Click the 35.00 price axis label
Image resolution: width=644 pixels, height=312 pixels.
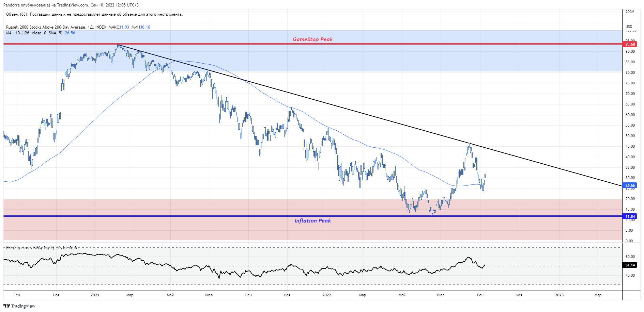[x=630, y=167]
